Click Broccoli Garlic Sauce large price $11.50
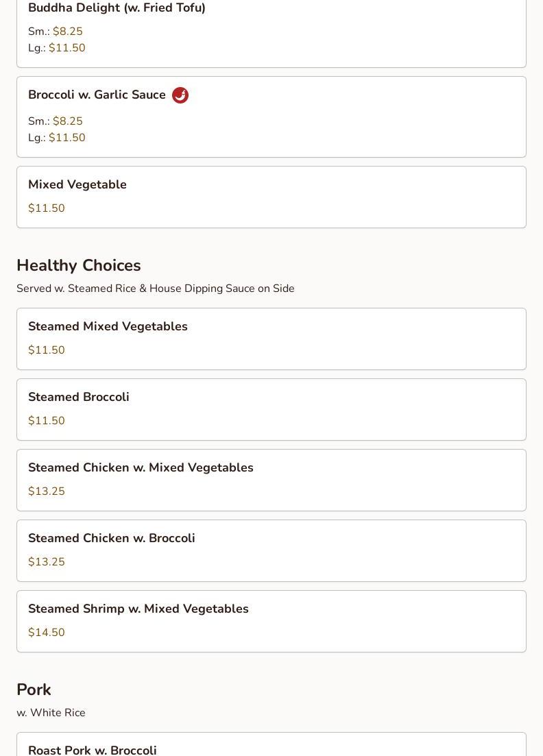Viewport: 543px width, 756px height. click(67, 138)
